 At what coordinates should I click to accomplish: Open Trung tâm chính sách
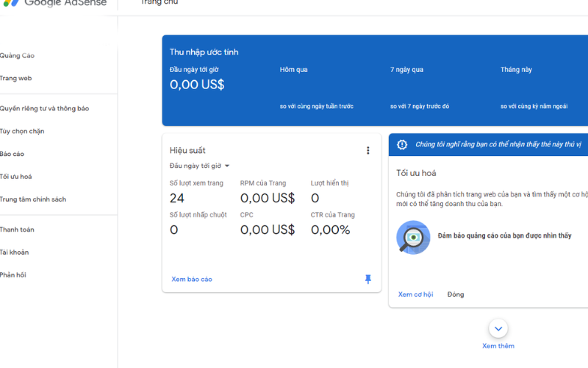33,199
